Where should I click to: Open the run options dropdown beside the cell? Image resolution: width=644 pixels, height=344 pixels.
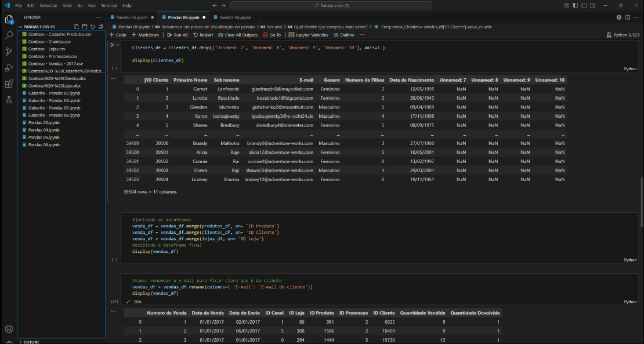(118, 45)
